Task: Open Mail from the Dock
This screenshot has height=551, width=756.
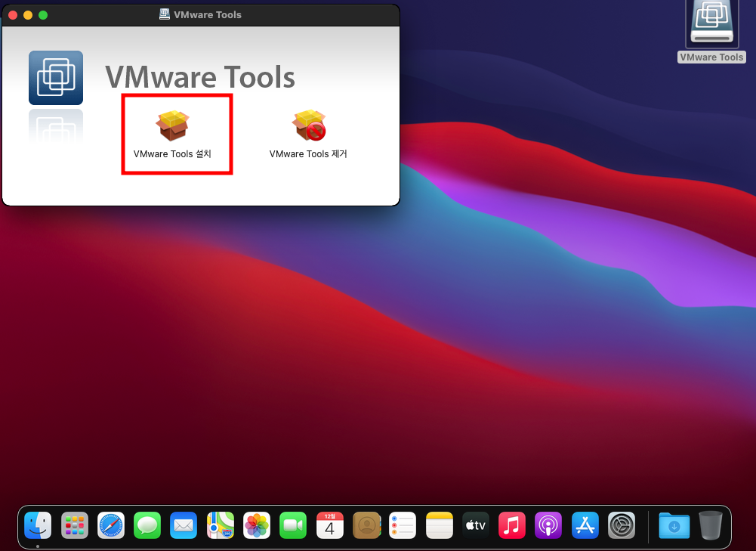Action: (184, 525)
